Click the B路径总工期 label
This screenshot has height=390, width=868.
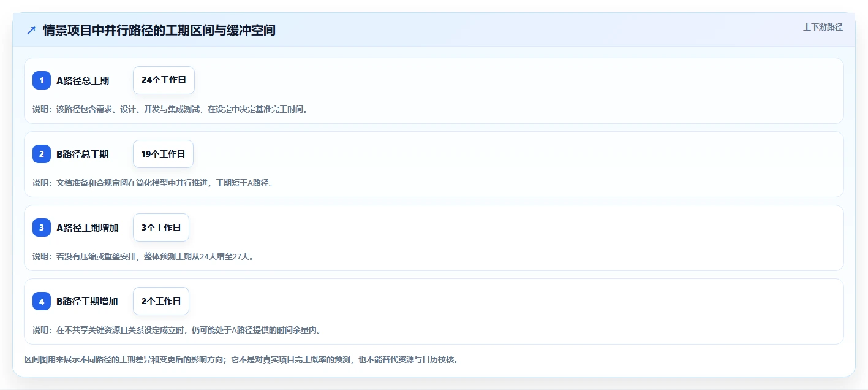[x=83, y=154]
